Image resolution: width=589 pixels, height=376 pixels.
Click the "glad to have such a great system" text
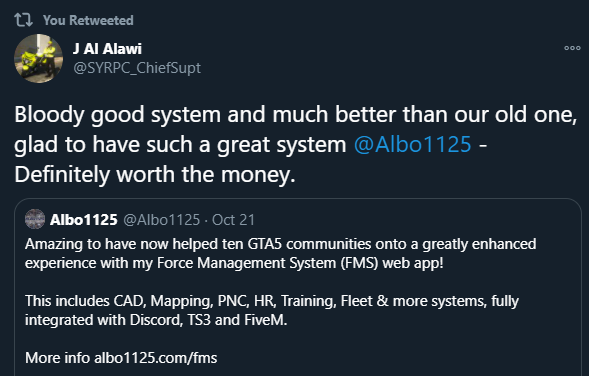click(x=180, y=145)
